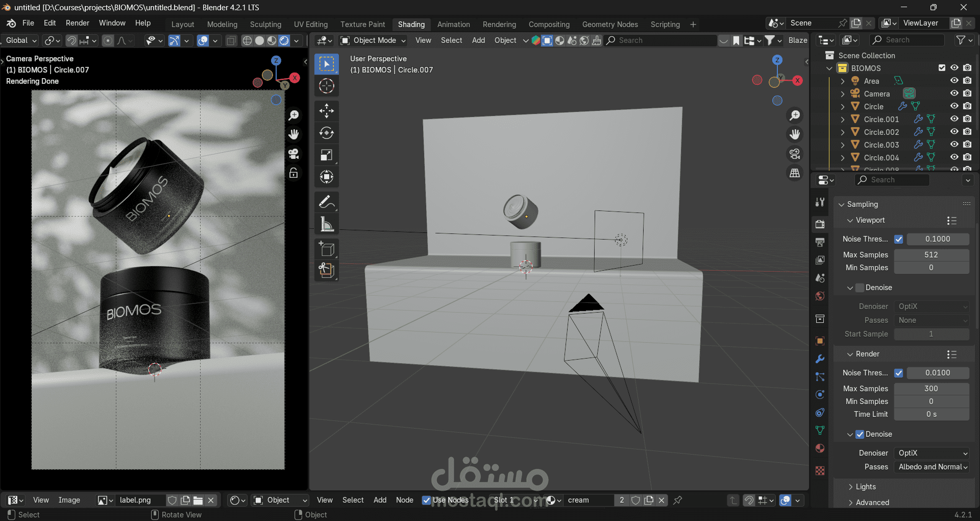980x521 pixels.
Task: Toggle Render Noise Threshold checkbox
Action: (899, 373)
